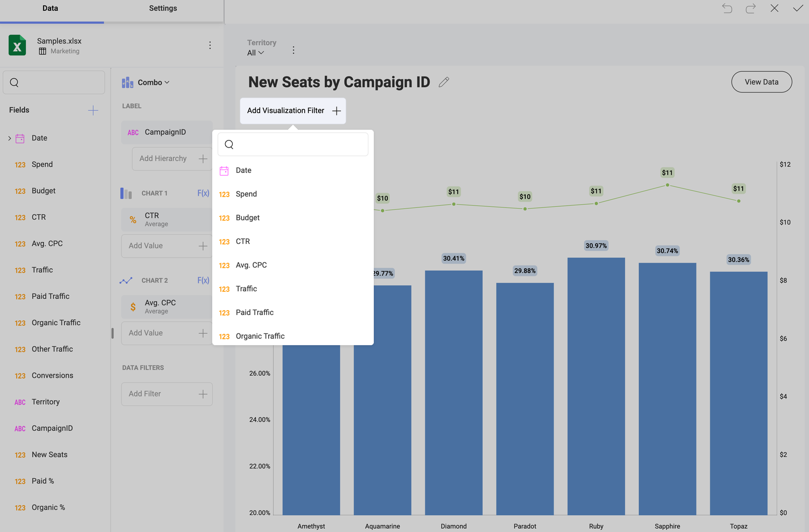Click the Marketing table sheet icon

(43, 51)
